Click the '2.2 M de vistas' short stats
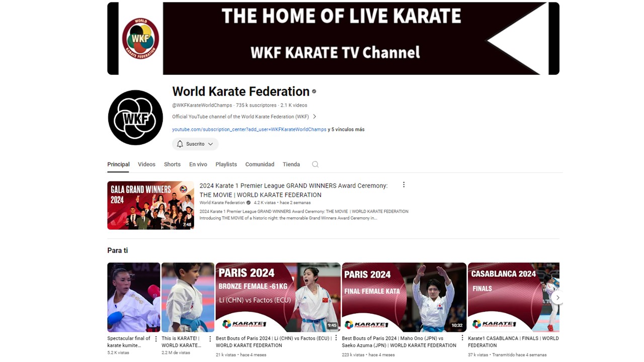The image size is (644, 362). coord(176,352)
